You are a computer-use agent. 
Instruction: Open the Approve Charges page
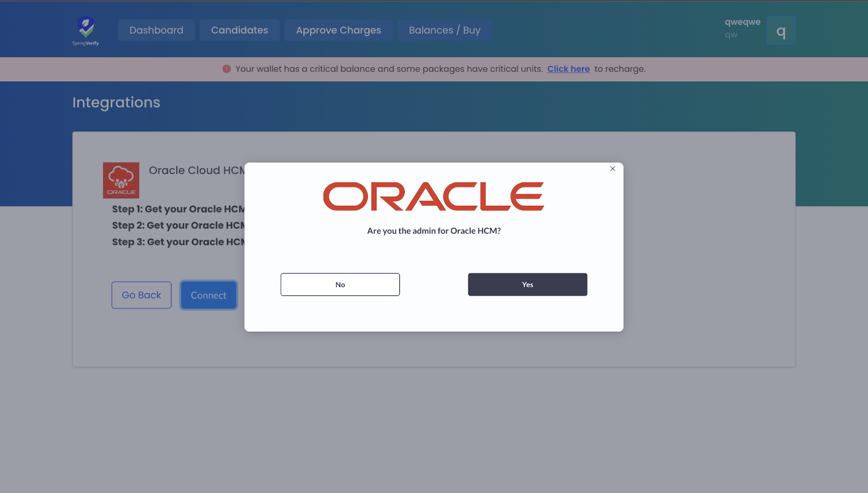pyautogui.click(x=339, y=30)
